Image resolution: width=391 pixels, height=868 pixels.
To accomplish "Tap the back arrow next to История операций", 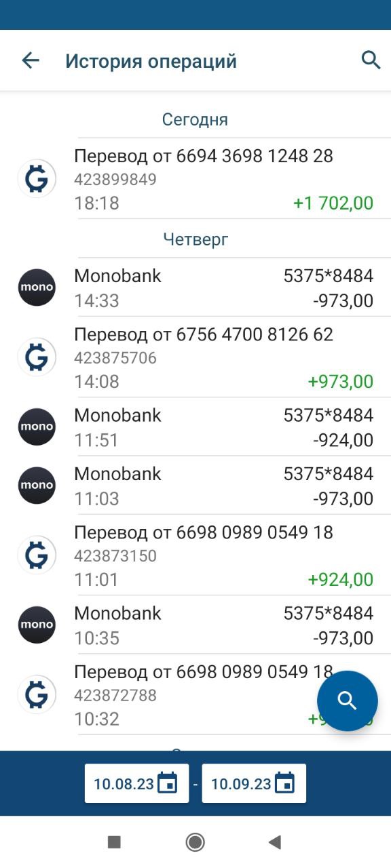I will click(31, 60).
